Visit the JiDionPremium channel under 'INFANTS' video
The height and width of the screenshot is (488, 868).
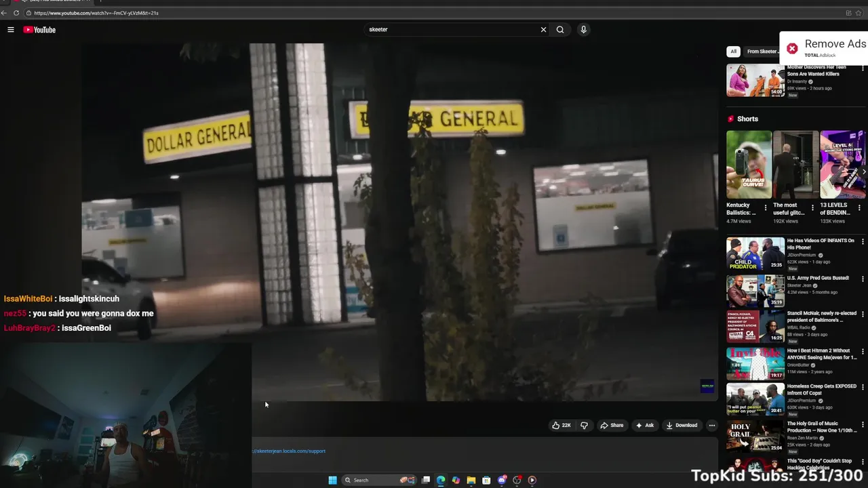point(802,256)
